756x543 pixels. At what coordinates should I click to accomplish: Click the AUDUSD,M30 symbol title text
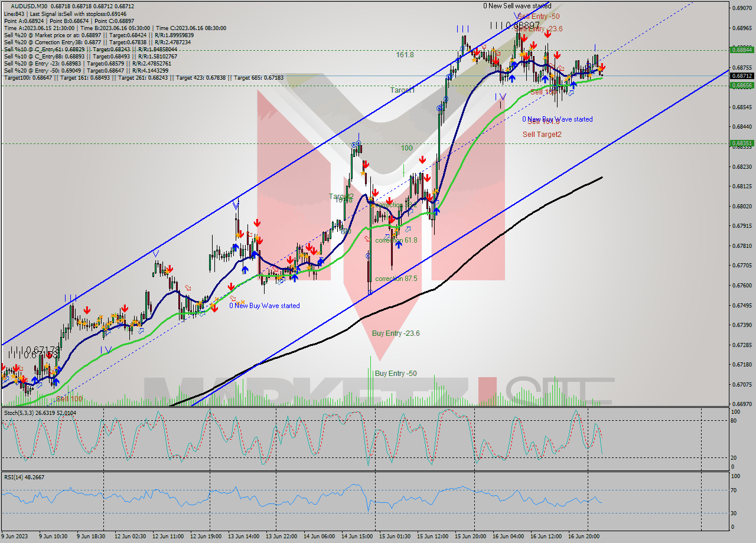pyautogui.click(x=30, y=6)
